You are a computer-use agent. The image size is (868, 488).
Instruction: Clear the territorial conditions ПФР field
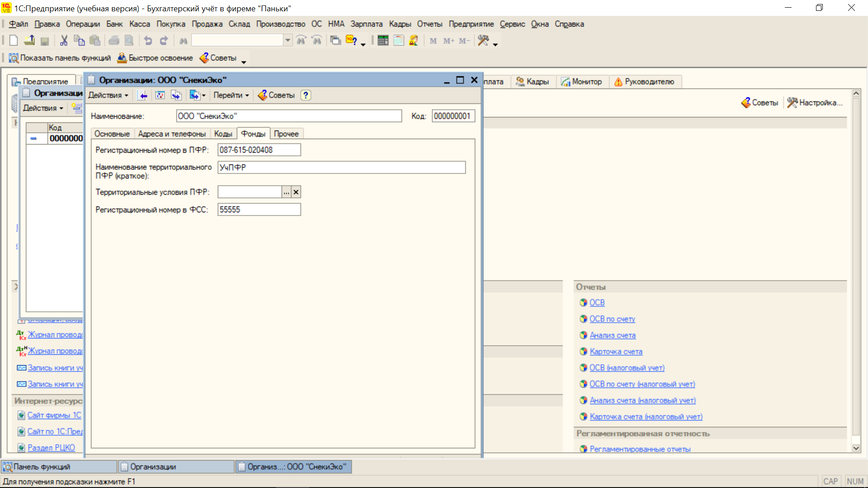tap(296, 192)
